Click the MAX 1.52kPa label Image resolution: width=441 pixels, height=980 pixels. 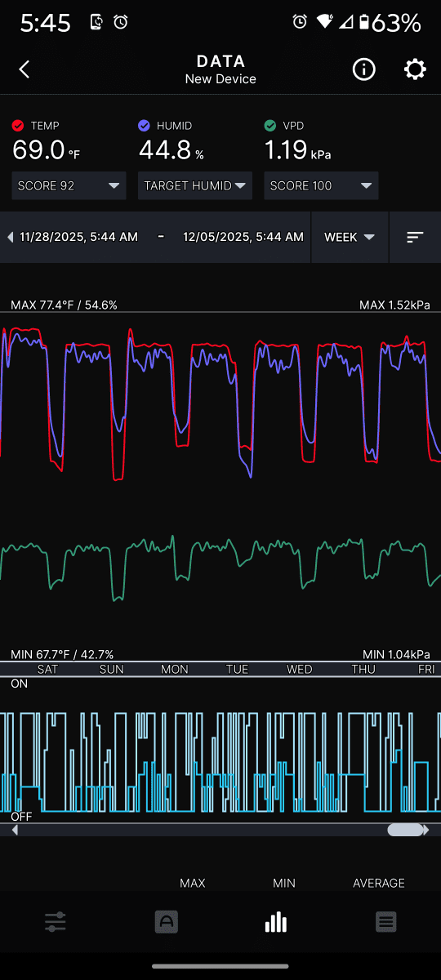coord(394,305)
